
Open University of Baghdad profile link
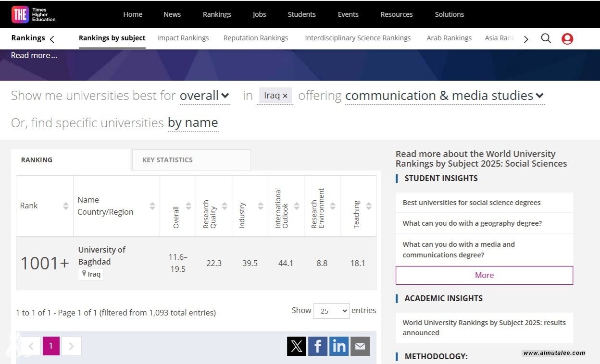pyautogui.click(x=101, y=255)
